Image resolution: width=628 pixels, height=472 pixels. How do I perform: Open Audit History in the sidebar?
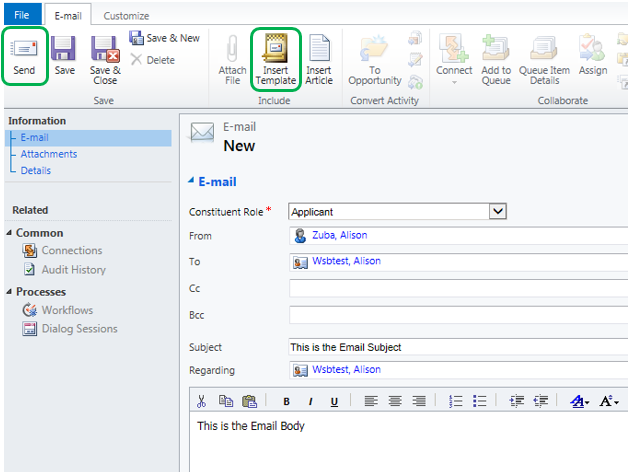pos(73,270)
